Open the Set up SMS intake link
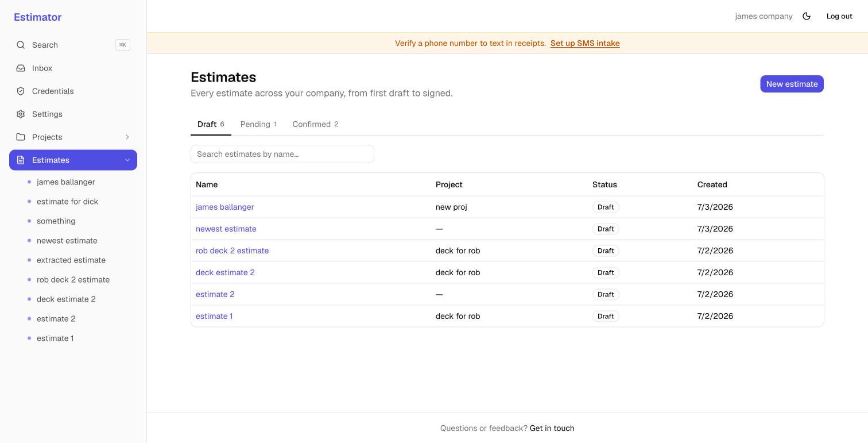 tap(585, 43)
